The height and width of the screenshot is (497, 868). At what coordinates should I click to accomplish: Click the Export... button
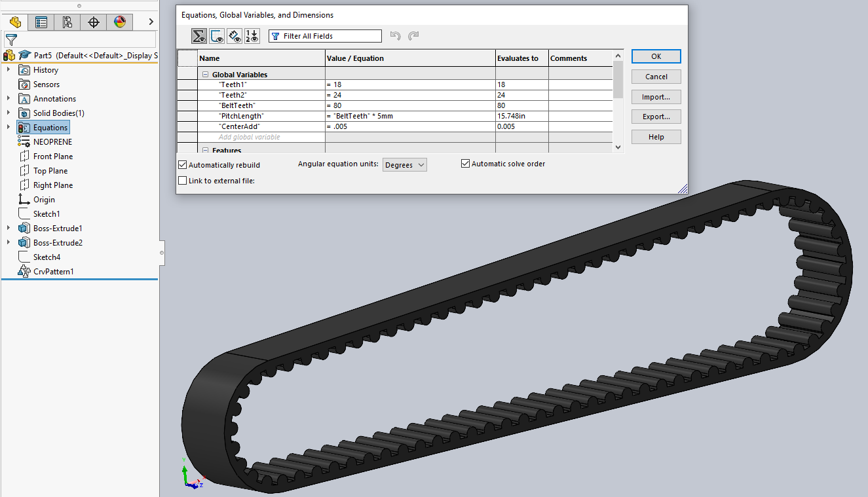pyautogui.click(x=656, y=117)
